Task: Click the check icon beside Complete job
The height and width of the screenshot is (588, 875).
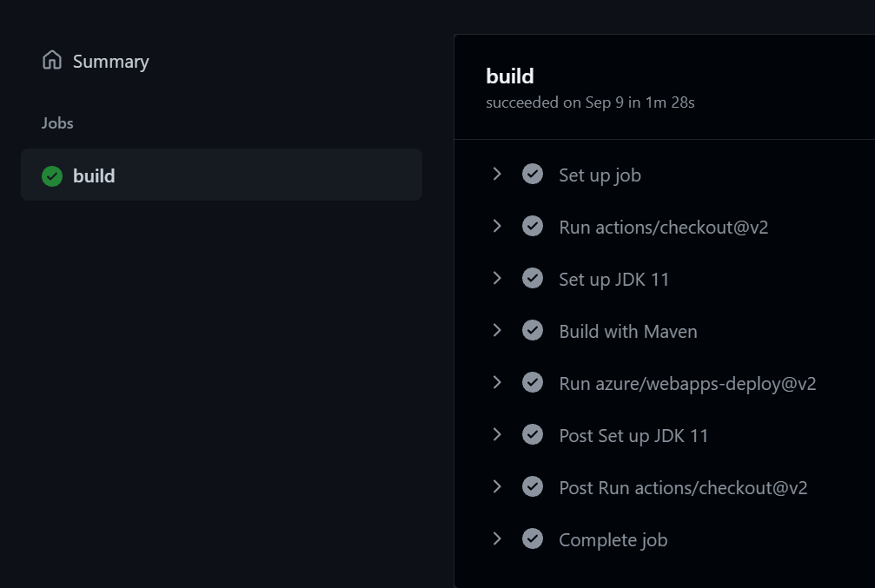Action: click(x=533, y=538)
